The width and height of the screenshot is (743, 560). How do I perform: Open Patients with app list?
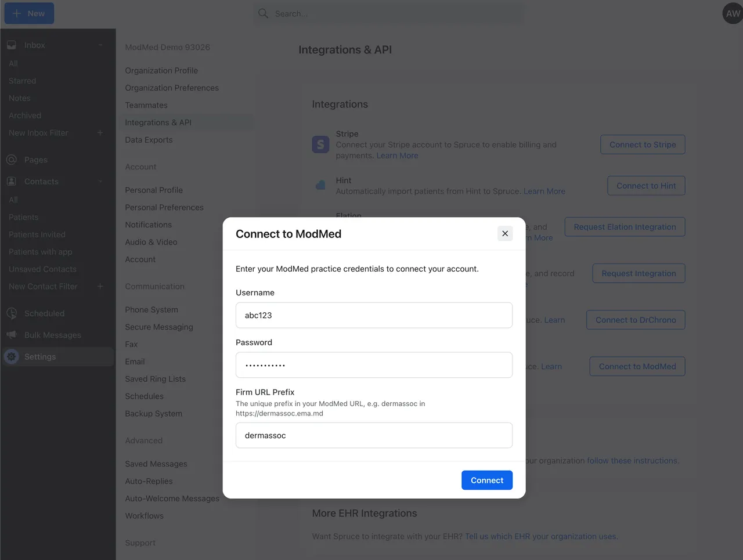41,252
